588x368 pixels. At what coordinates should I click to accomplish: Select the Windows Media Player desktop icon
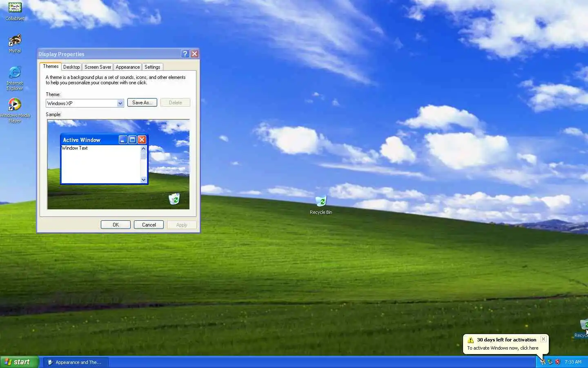(15, 110)
